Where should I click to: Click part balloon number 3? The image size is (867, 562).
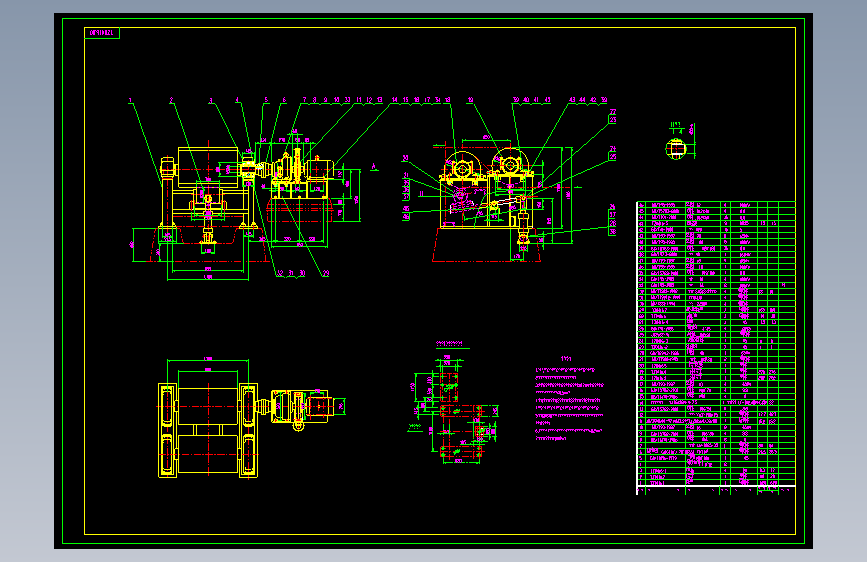tap(210, 101)
